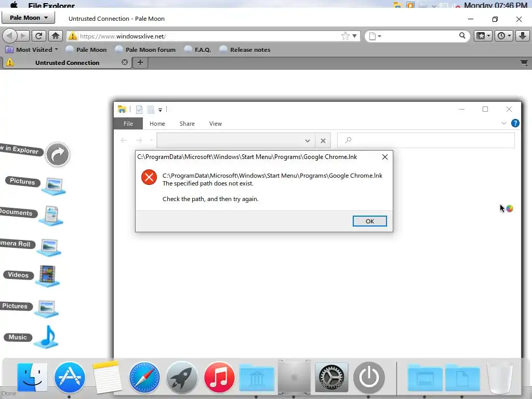Expand the Explorer ribbon chevron
Image resolution: width=532 pixels, height=399 pixels.
tap(504, 123)
